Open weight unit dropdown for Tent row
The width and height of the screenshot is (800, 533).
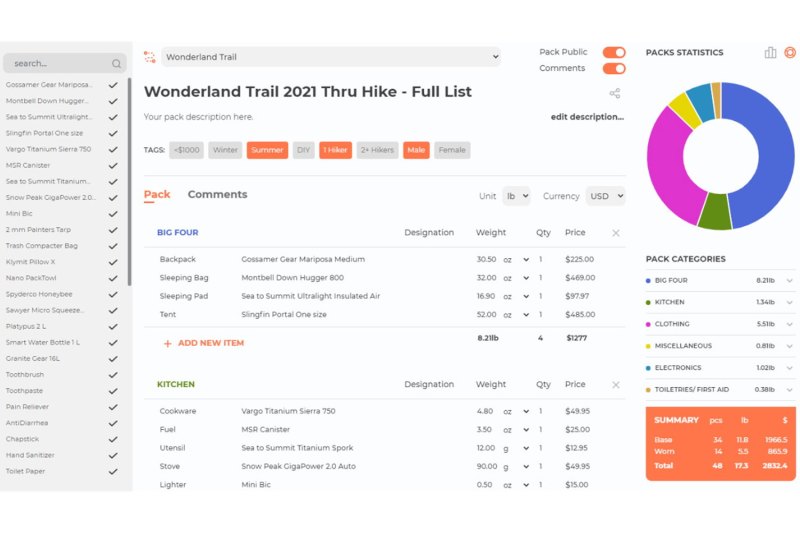pos(516,315)
